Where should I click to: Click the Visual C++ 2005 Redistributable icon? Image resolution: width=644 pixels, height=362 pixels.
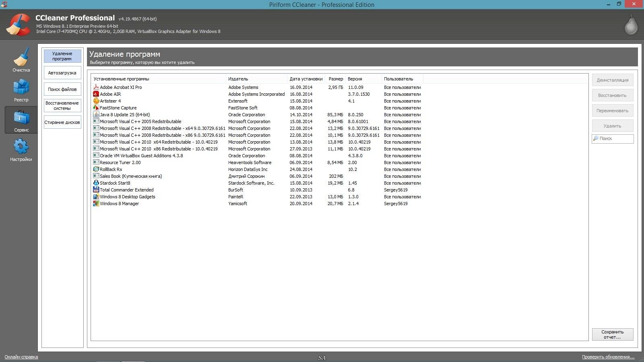pos(96,121)
